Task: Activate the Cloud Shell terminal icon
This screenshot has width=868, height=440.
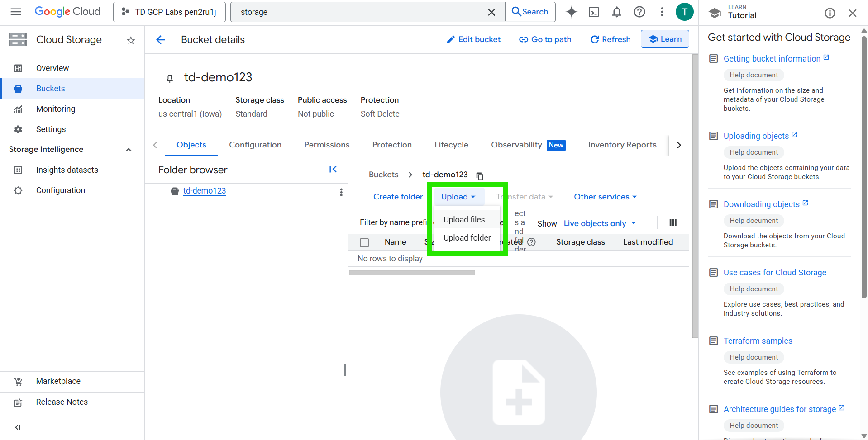Action: [x=594, y=12]
